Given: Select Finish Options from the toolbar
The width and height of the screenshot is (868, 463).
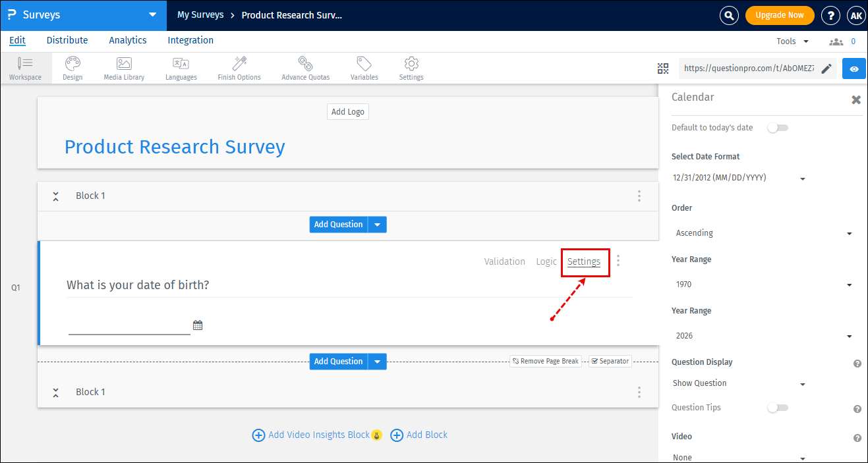Looking at the screenshot, I should (239, 68).
